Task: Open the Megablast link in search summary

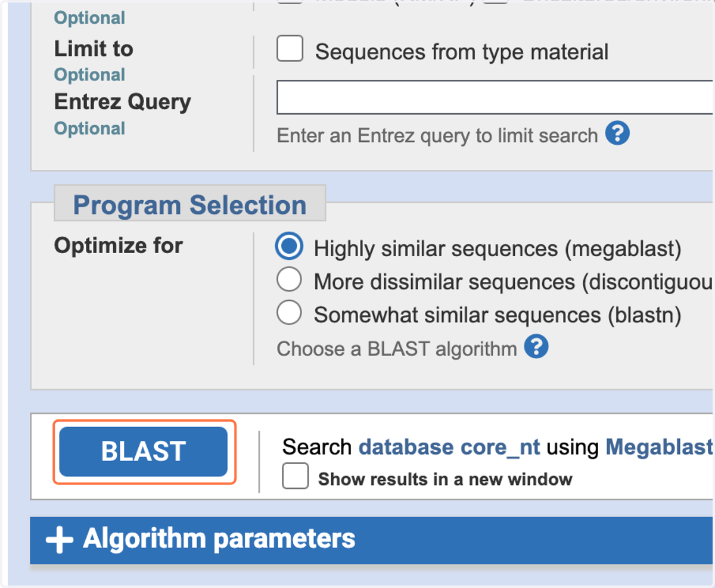Action: coord(660,447)
